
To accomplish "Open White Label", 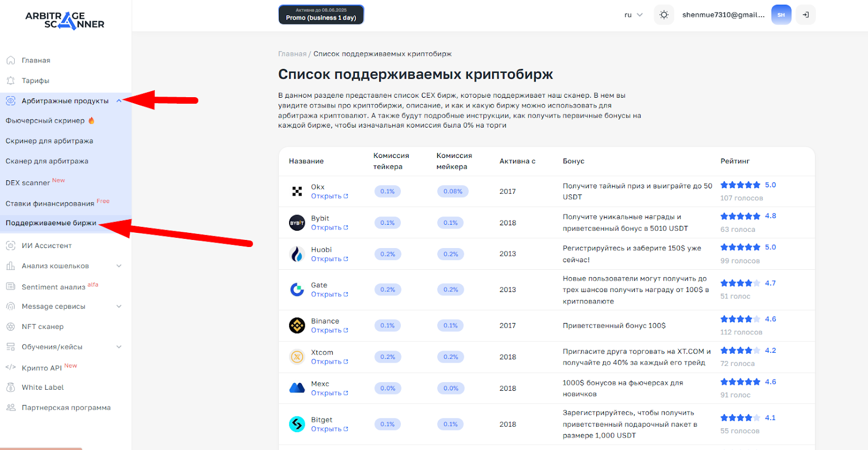I will coord(43,388).
